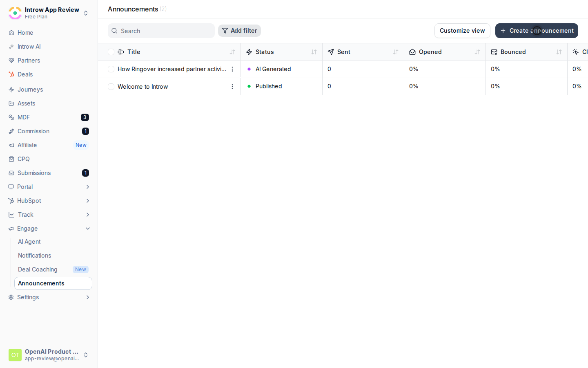Click the Introw logo icon
This screenshot has width=588, height=368.
coord(15,13)
